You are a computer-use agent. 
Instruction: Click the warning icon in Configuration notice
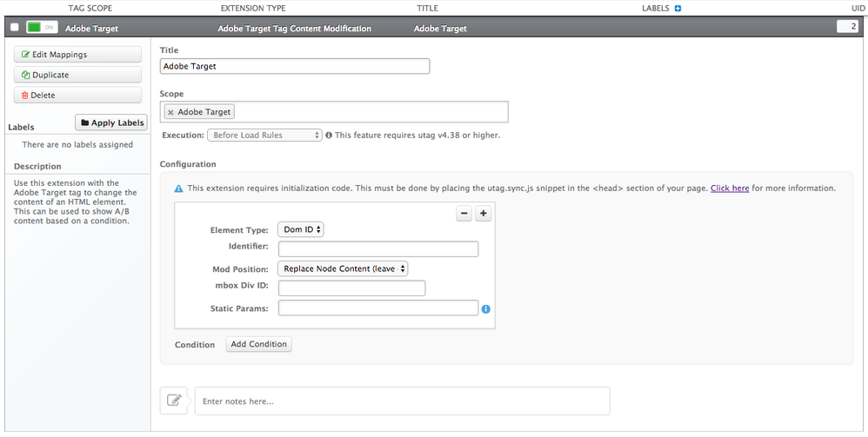(178, 189)
